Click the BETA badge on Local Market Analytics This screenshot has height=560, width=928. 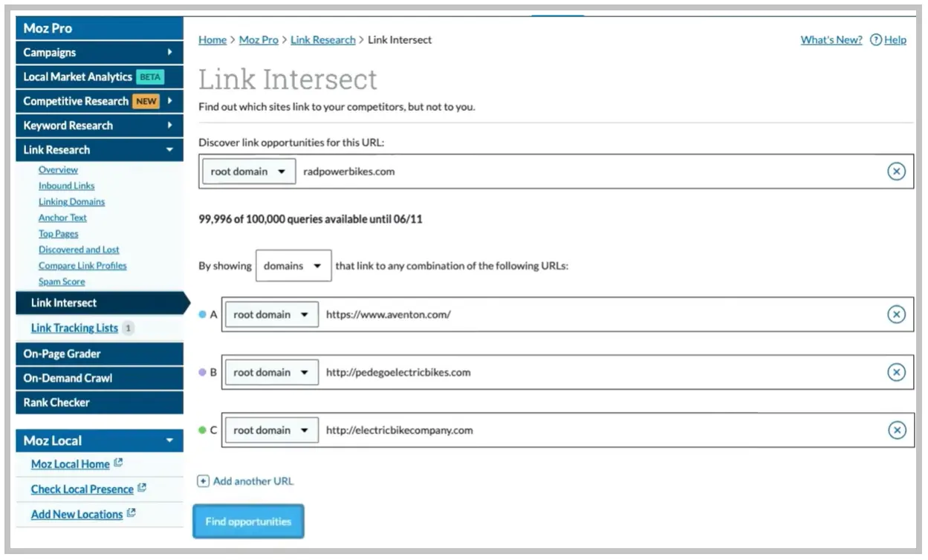[x=149, y=77]
